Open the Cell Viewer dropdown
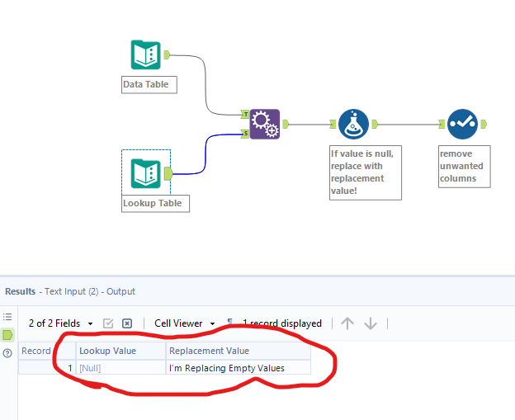Viewport: 515px width, 420px height. [212, 323]
